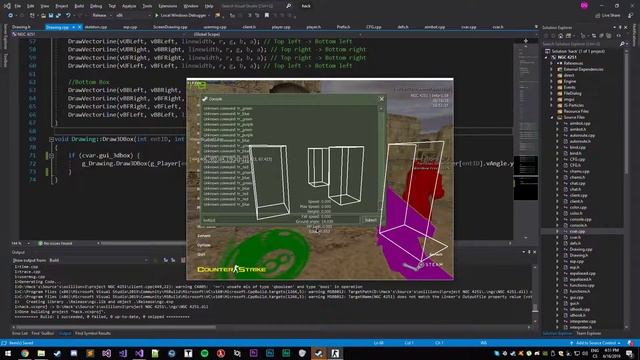Select the highlighted cvar.cpp file
640x360 pixels.
pos(577,231)
